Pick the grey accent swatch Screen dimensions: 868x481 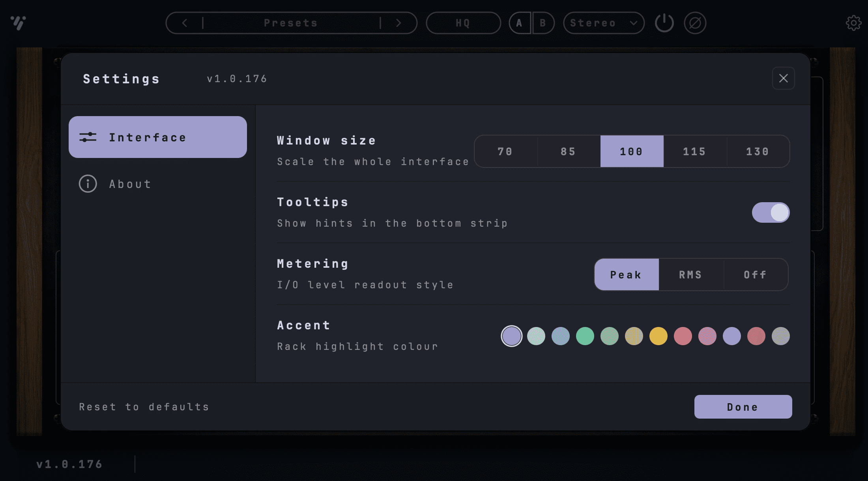click(781, 336)
